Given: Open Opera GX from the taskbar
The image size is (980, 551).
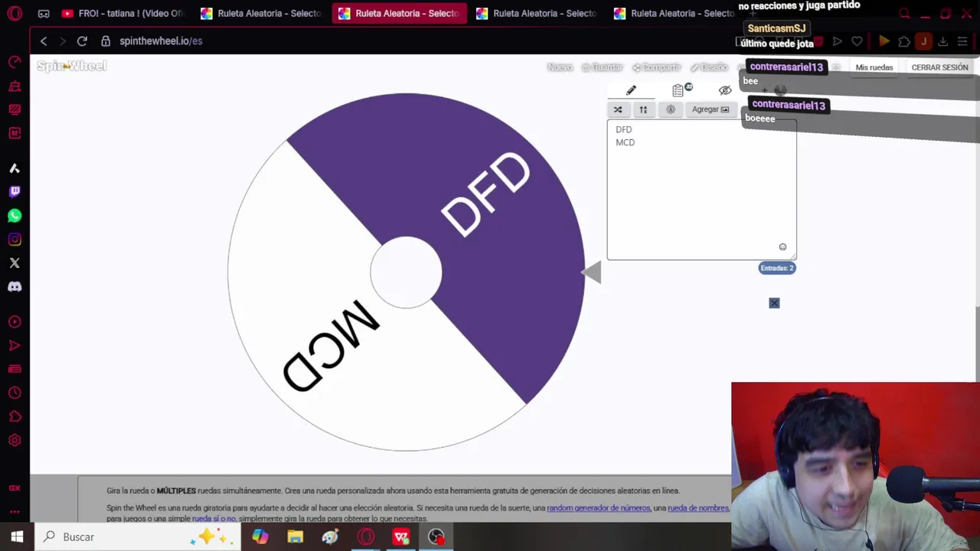Looking at the screenshot, I should 365,536.
